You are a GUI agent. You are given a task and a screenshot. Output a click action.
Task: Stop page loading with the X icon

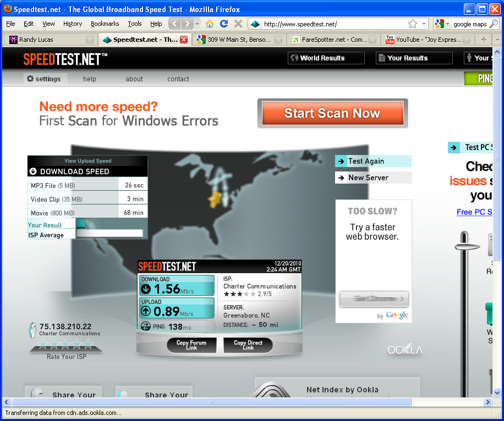coord(238,24)
